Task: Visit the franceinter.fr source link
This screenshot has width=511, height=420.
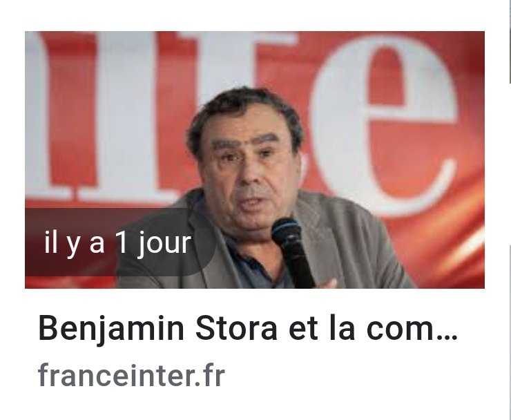Action: pyautogui.click(x=132, y=375)
